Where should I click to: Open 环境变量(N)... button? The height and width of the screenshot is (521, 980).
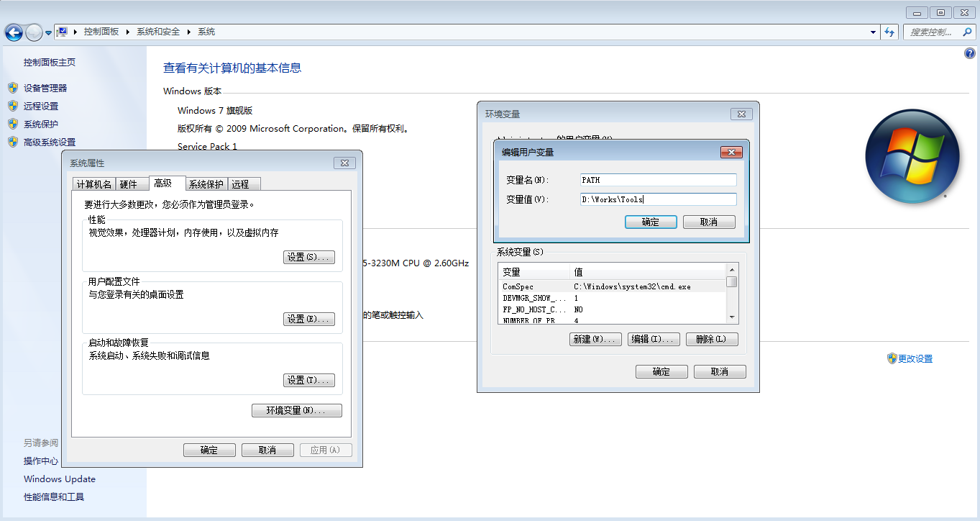click(x=297, y=410)
